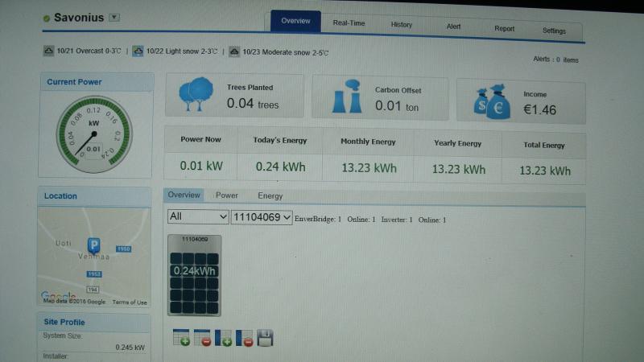Open the 11104069 device dropdown

pos(261,217)
